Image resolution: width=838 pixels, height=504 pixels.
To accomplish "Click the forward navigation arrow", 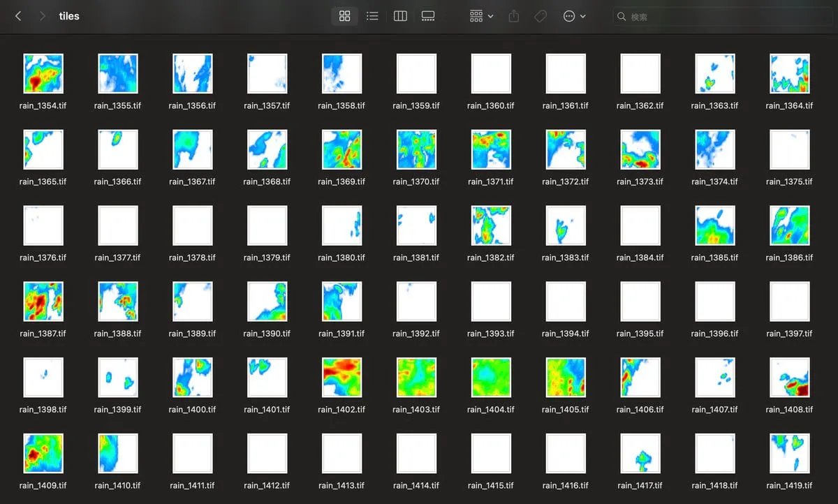I will [x=43, y=16].
